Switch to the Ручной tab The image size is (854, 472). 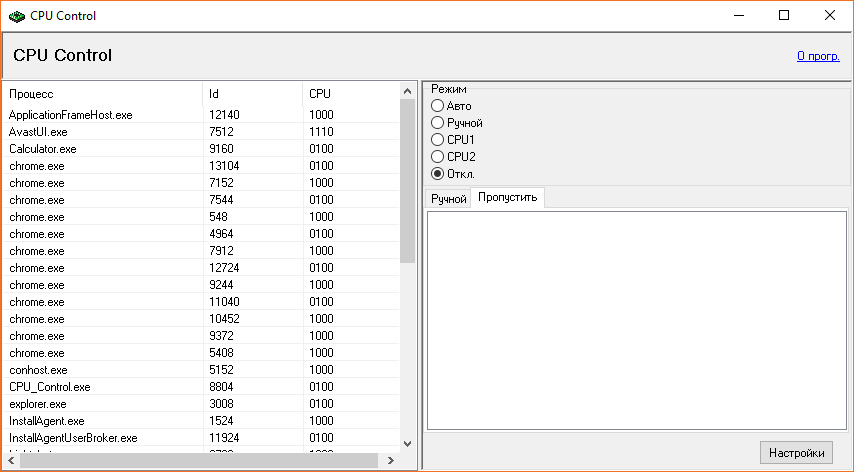(448, 199)
